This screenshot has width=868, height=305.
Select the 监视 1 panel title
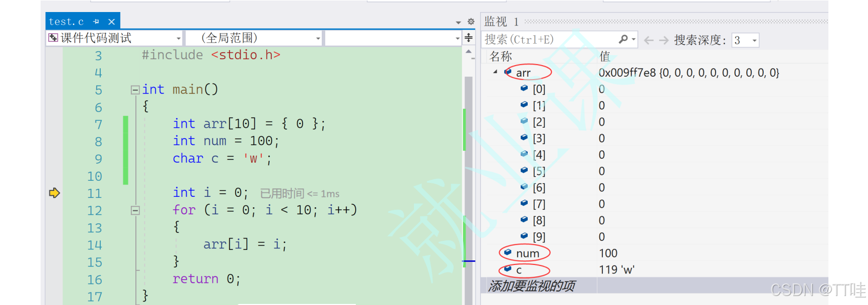pyautogui.click(x=501, y=22)
